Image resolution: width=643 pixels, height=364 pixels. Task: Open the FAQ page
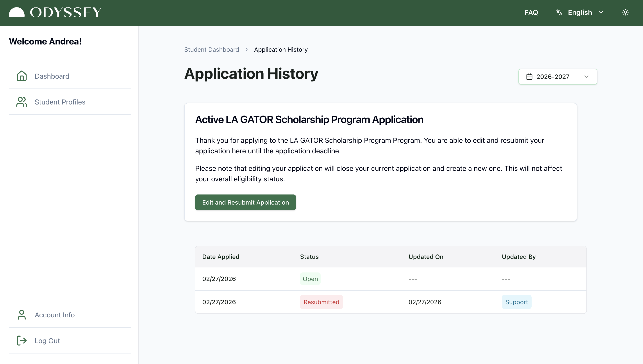tap(531, 12)
